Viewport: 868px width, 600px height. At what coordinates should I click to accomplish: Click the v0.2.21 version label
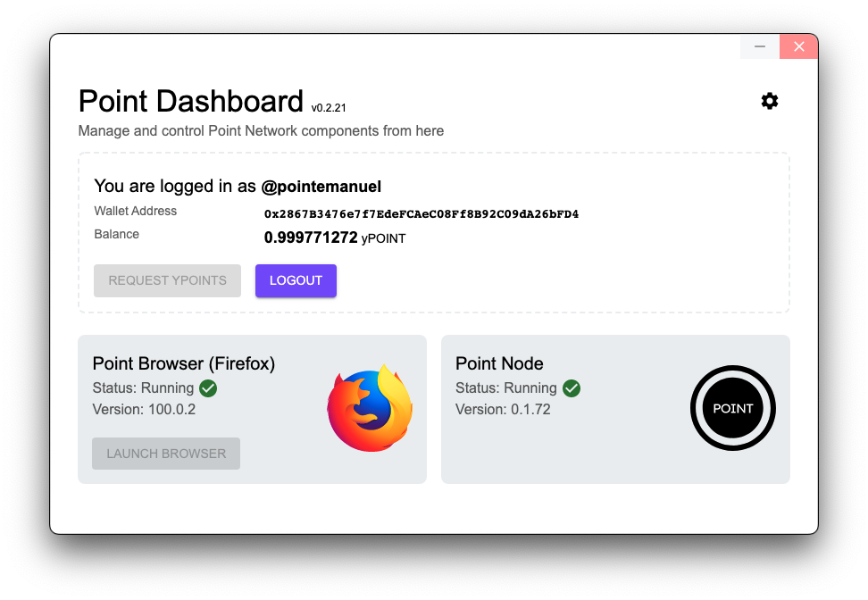point(329,108)
